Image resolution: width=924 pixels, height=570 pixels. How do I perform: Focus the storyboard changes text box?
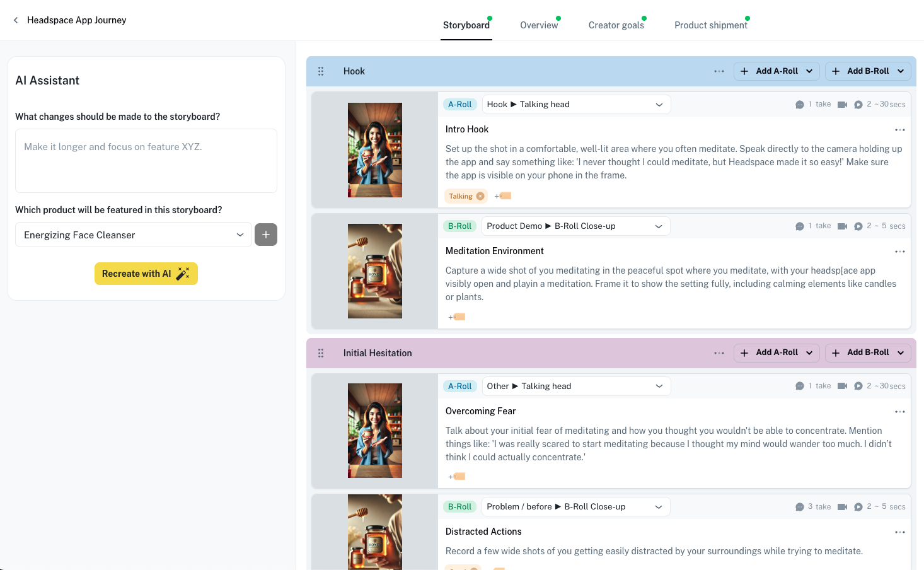[x=146, y=161]
